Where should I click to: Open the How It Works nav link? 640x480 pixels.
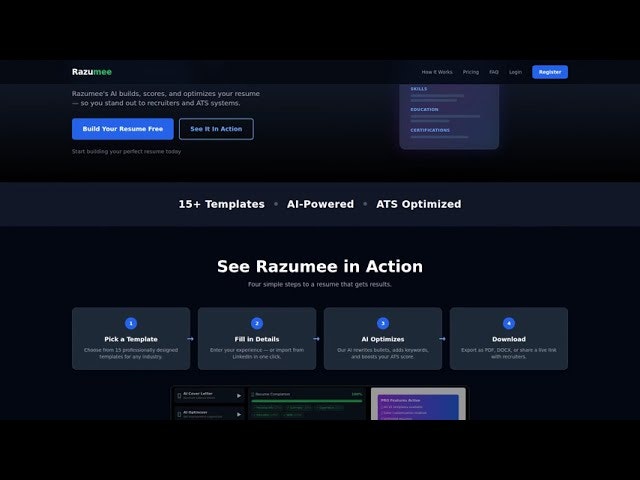point(437,72)
